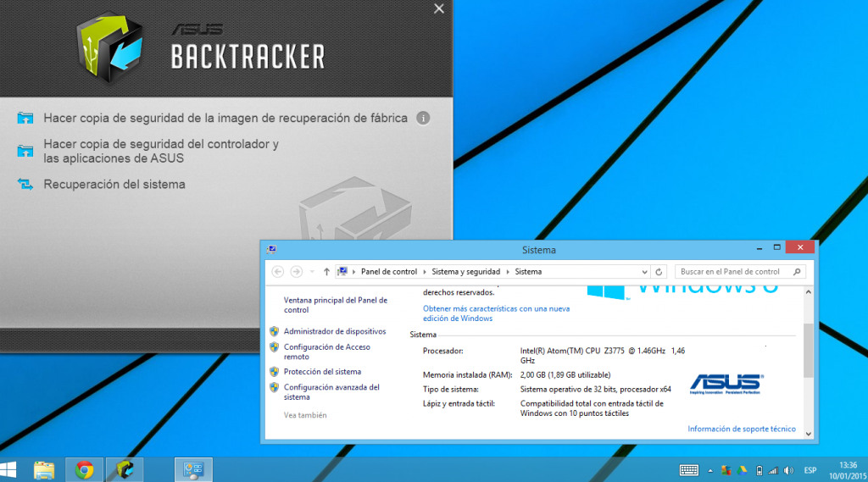Click the info icon beside factory recovery image
This screenshot has height=482, width=868.
(423, 118)
